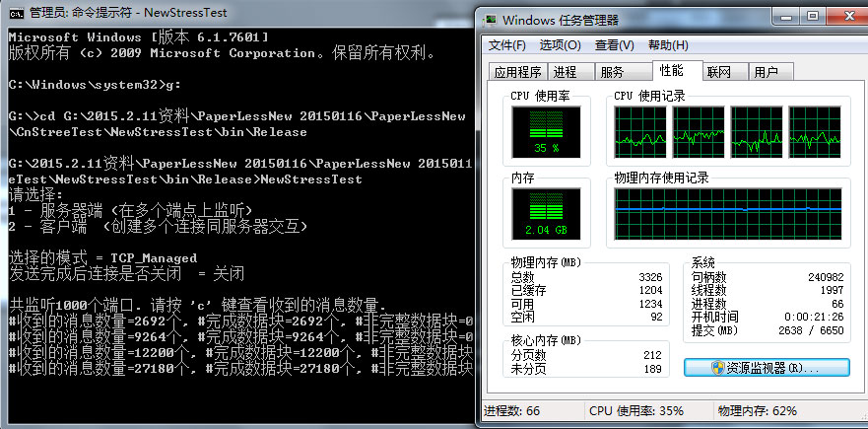Open the 文件(F) menu in Task Manager
Screen dimensions: 868x429
click(x=507, y=45)
